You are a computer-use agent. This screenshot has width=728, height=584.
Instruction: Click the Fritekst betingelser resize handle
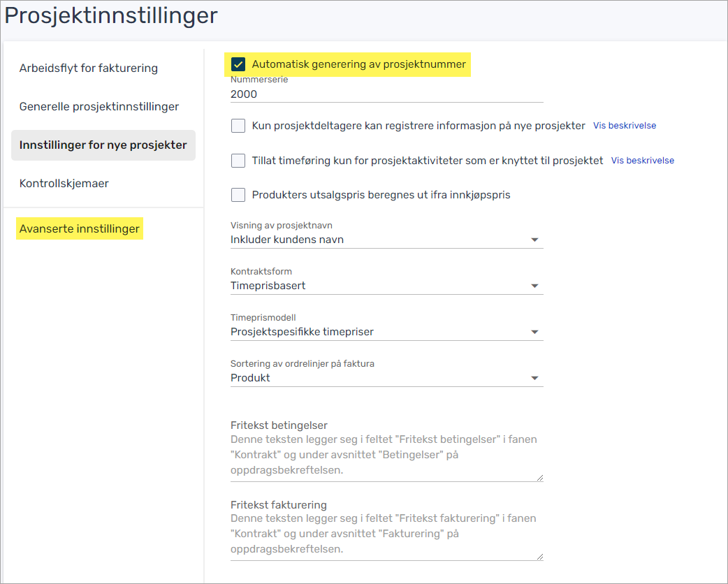click(x=540, y=478)
